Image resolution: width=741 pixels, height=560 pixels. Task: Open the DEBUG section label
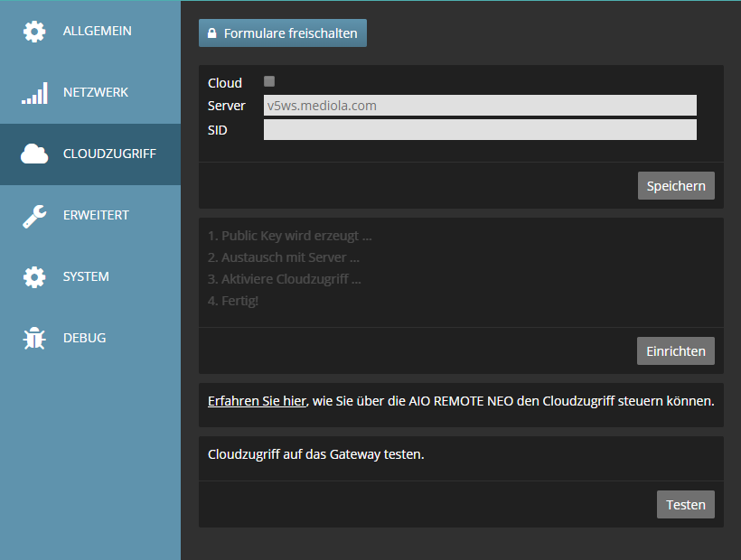[84, 339]
